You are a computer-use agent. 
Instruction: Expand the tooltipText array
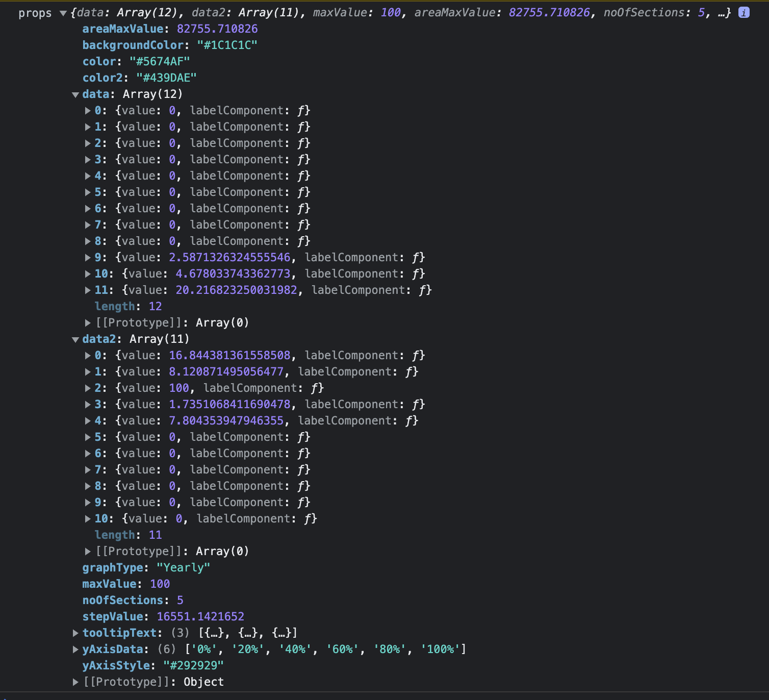point(75,633)
